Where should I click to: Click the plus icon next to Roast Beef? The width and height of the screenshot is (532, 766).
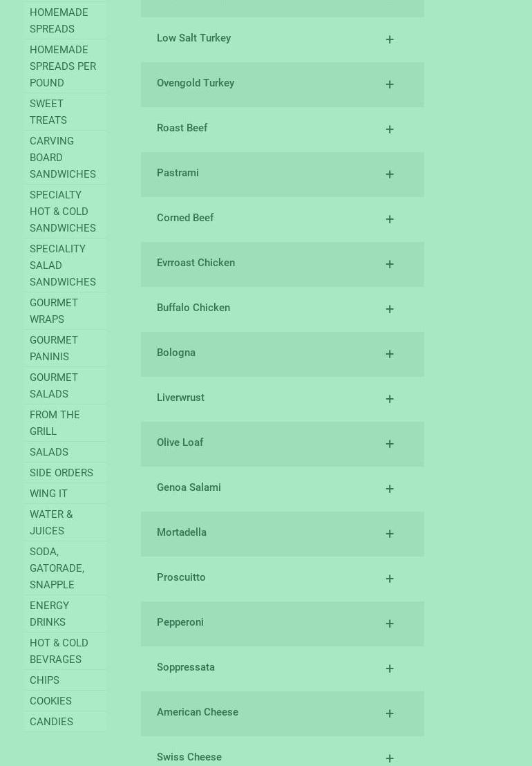tap(390, 129)
